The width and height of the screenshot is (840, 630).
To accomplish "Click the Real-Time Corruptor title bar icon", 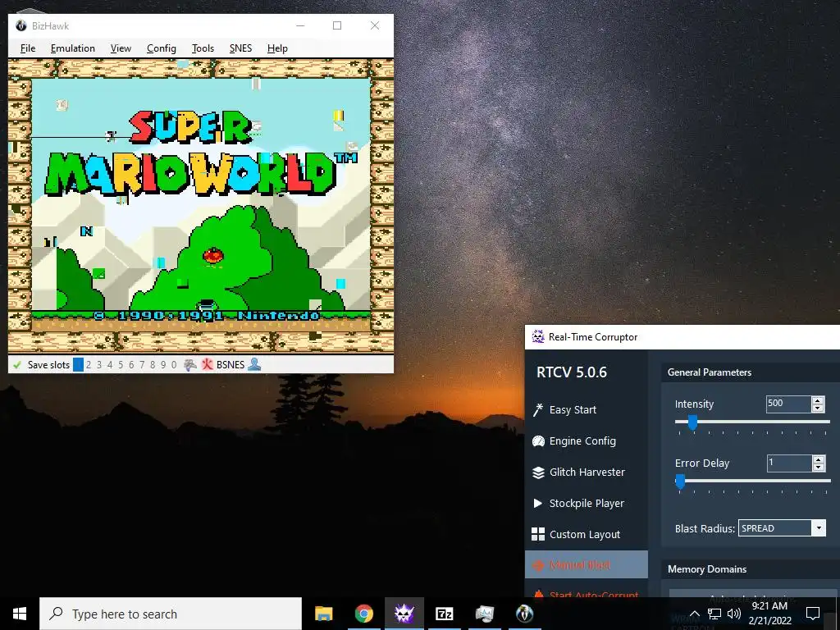I will 538,337.
